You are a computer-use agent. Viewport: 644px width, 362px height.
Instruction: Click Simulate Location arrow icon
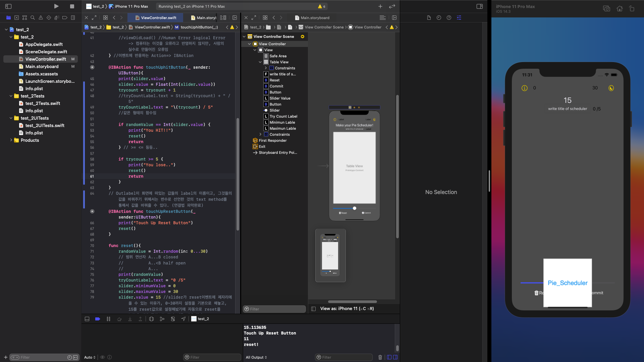(x=183, y=319)
